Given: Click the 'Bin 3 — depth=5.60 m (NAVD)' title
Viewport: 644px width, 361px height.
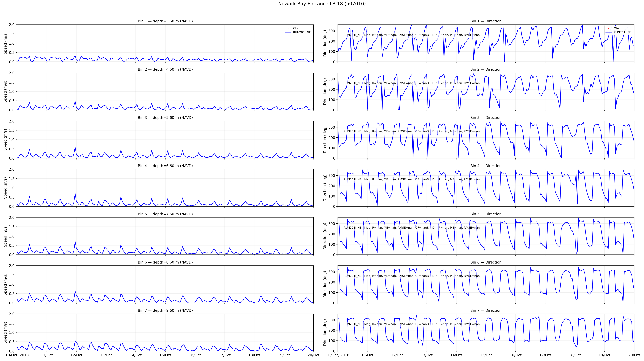Looking at the screenshot, I should [165, 118].
